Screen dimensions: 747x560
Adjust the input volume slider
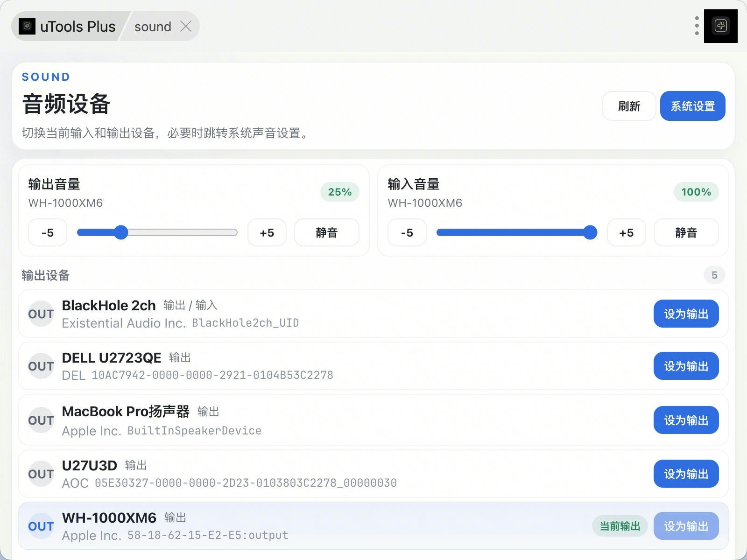(x=517, y=232)
